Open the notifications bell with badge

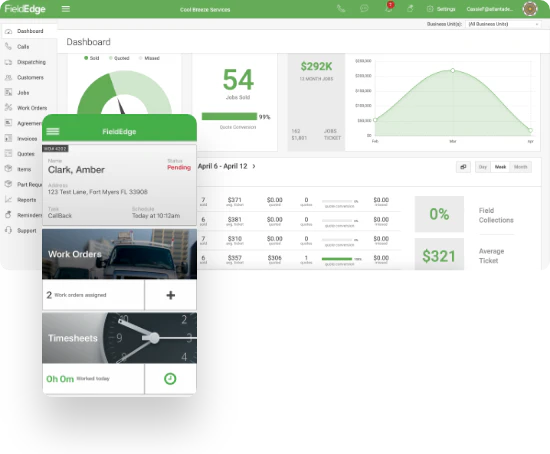pyautogui.click(x=389, y=8)
